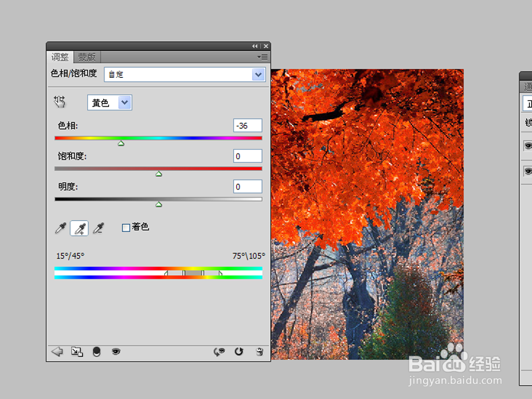This screenshot has width=532, height=399.
Task: Click the 15°/45° range readout
Action: pos(70,256)
